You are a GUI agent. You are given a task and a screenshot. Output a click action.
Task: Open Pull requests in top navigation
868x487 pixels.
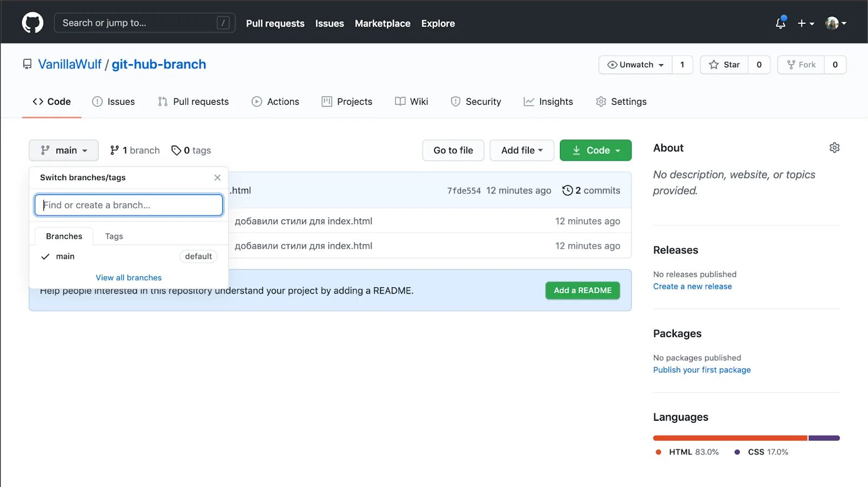pyautogui.click(x=275, y=23)
